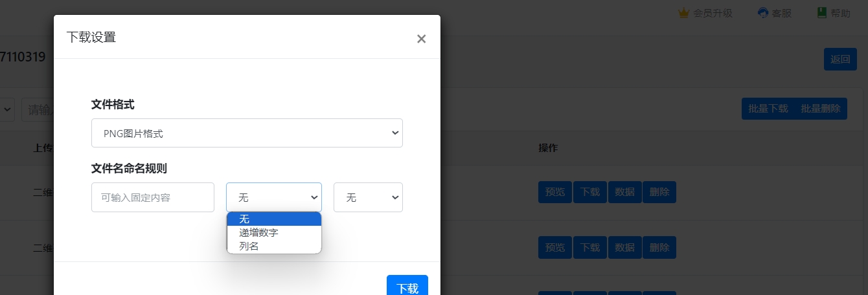Select the highlighted 无 option in list
The height and width of the screenshot is (295, 868).
273,219
